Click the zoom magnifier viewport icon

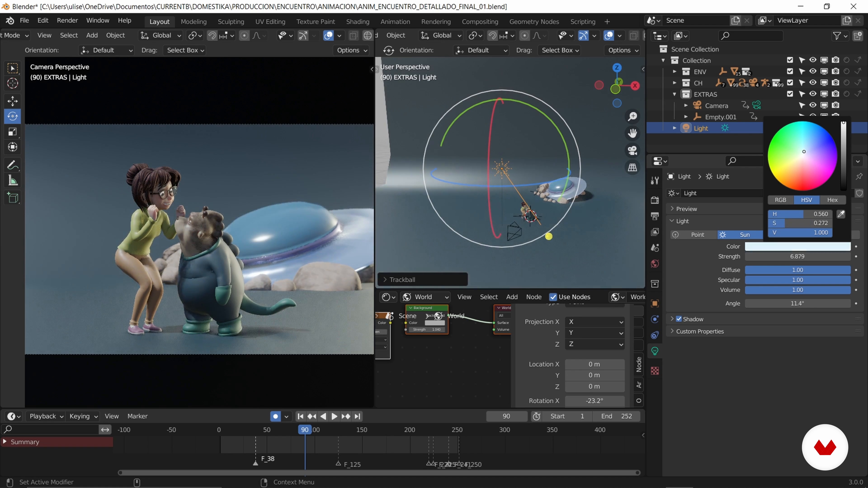(x=632, y=117)
